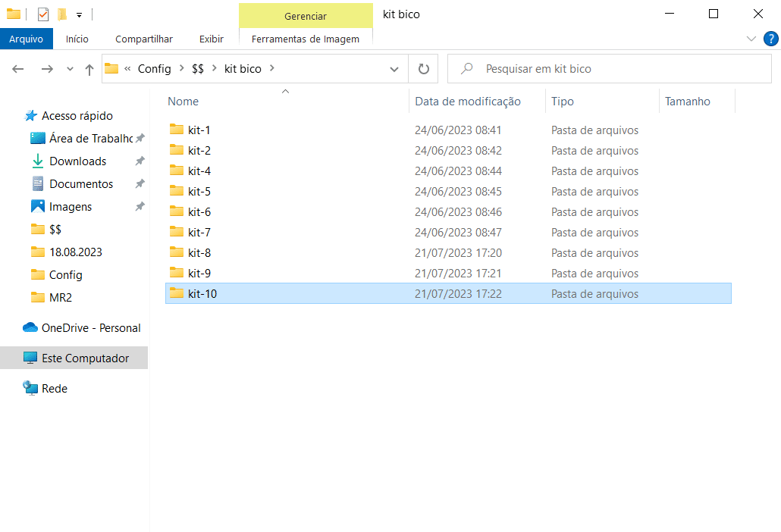Customize Quick Access Toolbar dropdown arrow
Screen dimensions: 781x532
click(79, 14)
